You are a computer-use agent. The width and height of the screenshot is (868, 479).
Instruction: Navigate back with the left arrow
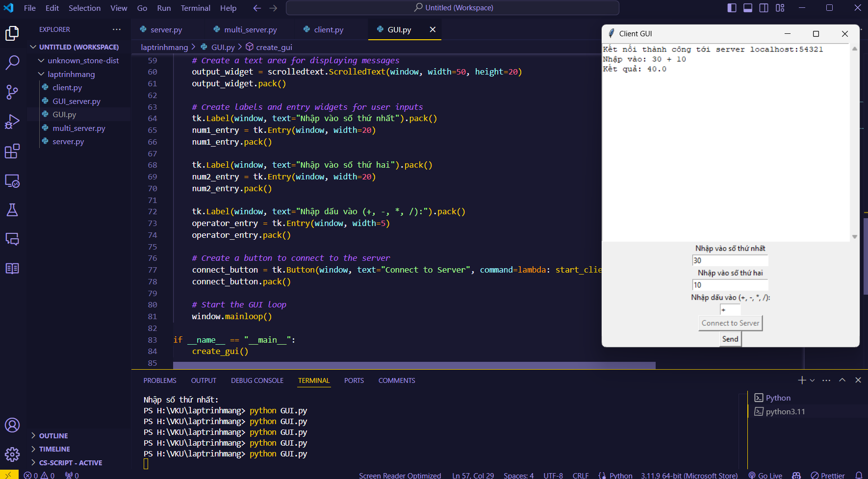[x=257, y=8]
